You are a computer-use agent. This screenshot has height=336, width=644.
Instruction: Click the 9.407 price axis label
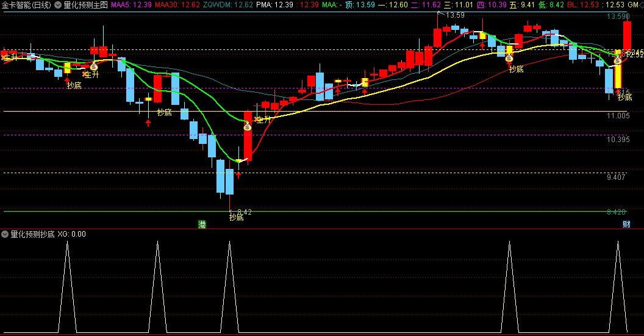coord(616,177)
